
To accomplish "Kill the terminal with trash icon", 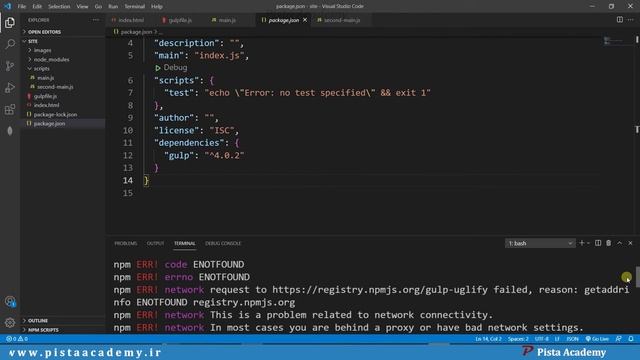I will (609, 243).
